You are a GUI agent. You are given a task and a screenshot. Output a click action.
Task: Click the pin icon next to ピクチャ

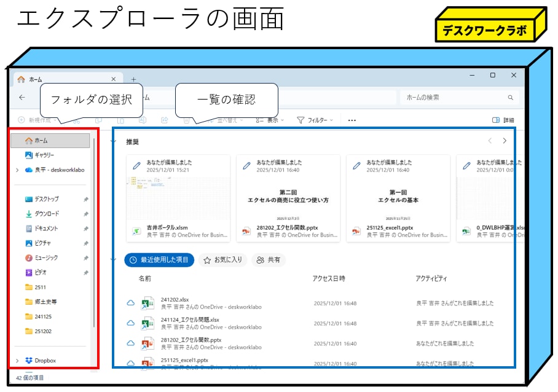(x=86, y=244)
